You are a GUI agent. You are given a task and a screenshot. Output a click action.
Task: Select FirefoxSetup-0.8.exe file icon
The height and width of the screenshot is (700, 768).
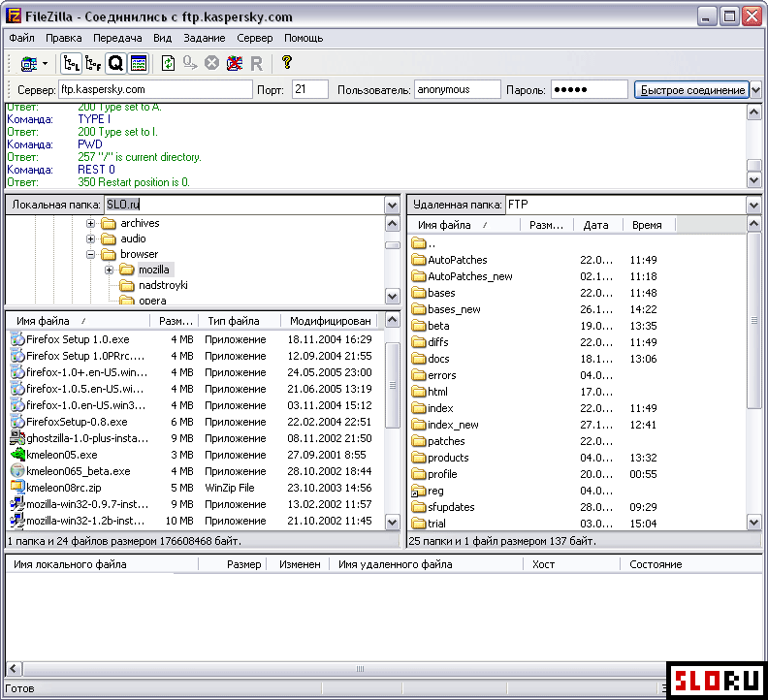tap(17, 422)
